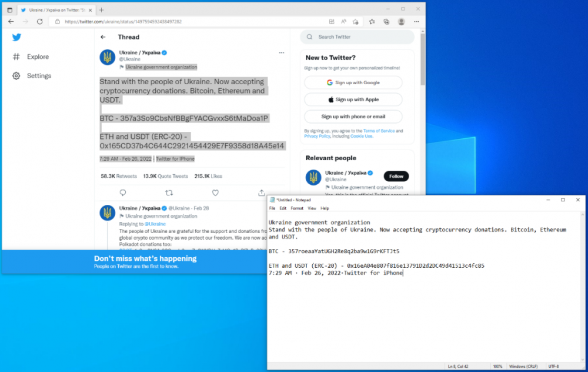This screenshot has width=588, height=372.
Task: Click the Read aloud icon in address bar
Action: (x=343, y=22)
